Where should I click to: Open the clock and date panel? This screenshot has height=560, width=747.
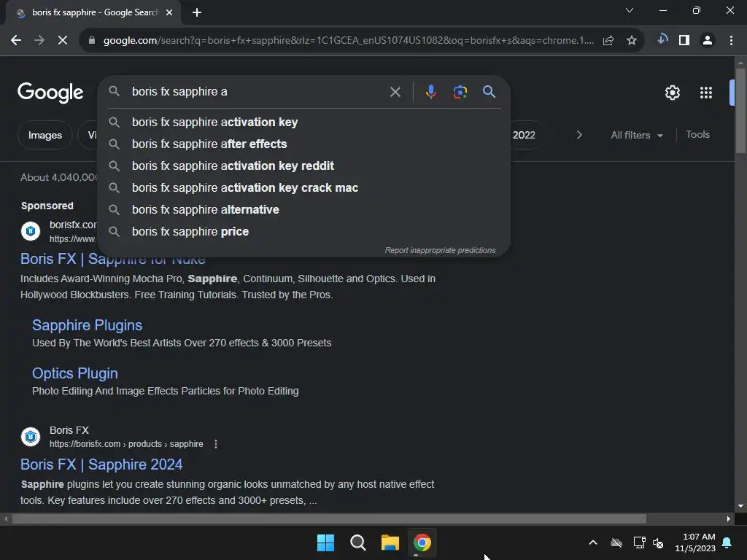pyautogui.click(x=695, y=542)
